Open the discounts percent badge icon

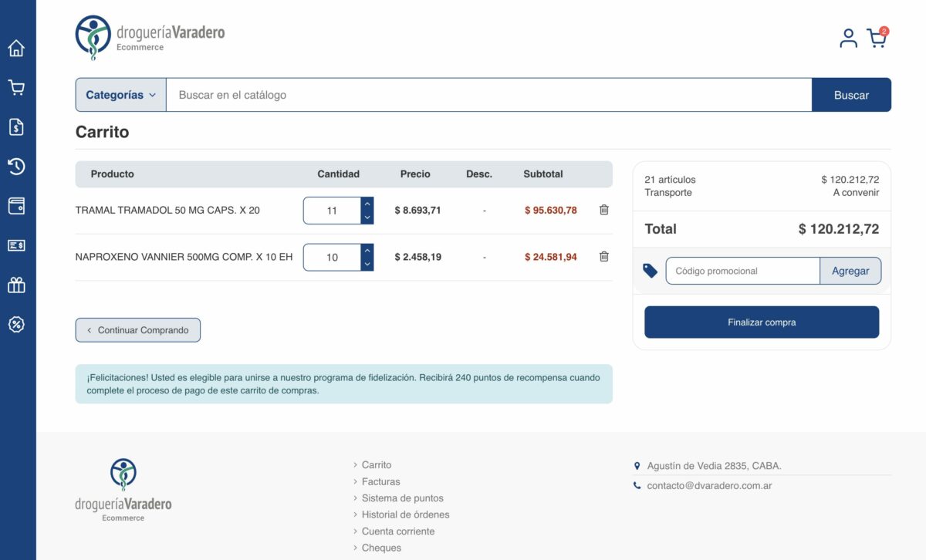tap(16, 324)
